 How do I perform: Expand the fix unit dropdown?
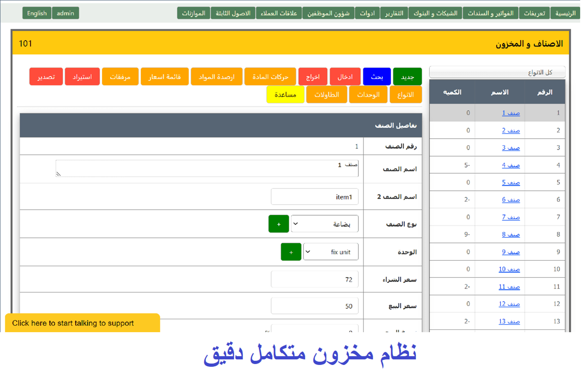[x=330, y=252]
